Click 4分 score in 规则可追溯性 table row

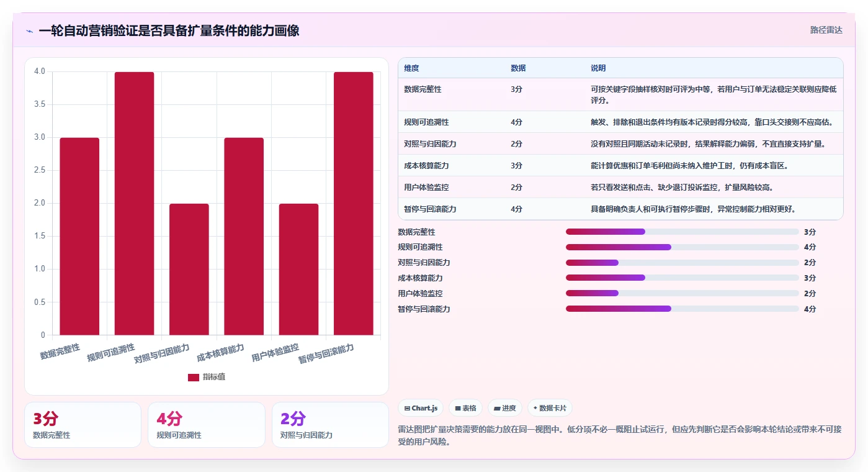tap(516, 122)
